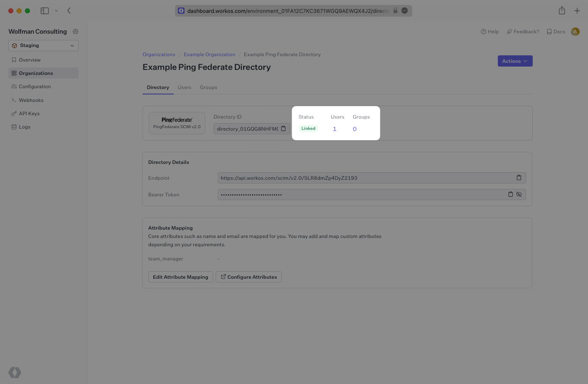This screenshot has width=588, height=384.
Task: Select the Configuration sidebar icon
Action: pos(15,86)
